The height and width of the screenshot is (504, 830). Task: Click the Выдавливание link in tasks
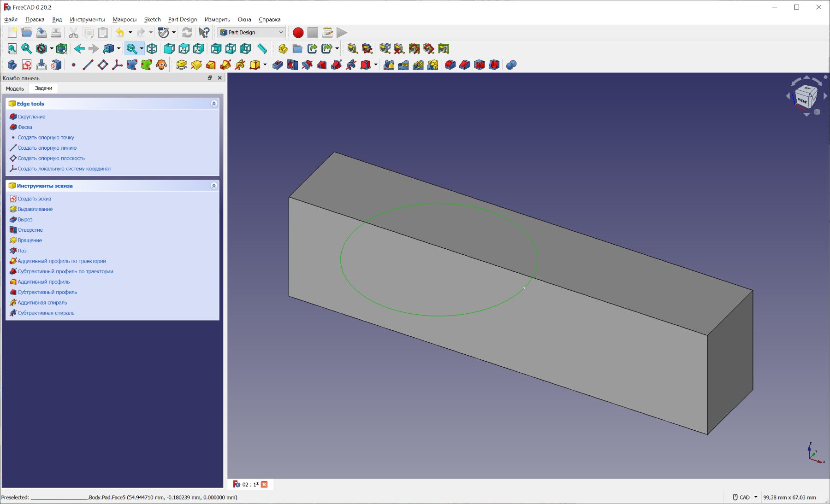pos(35,209)
